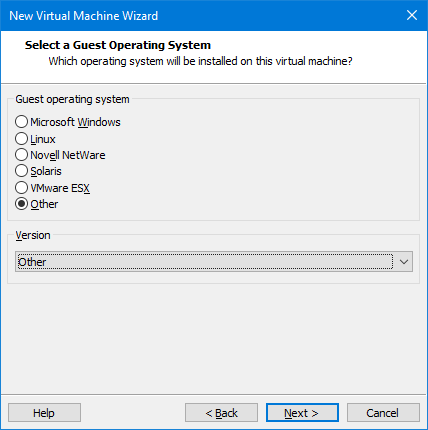Expand the Version dropdown arrow
Screen dimensions: 428x430
click(x=404, y=262)
